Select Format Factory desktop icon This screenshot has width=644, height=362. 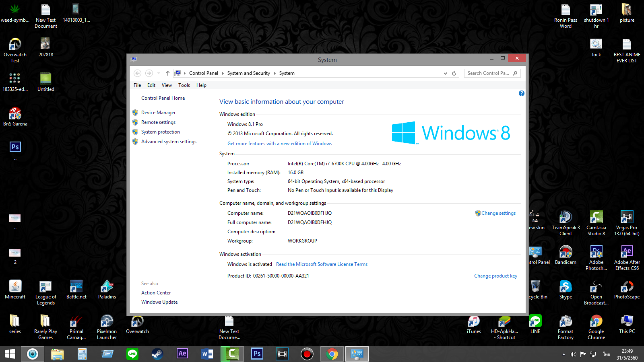(x=566, y=327)
